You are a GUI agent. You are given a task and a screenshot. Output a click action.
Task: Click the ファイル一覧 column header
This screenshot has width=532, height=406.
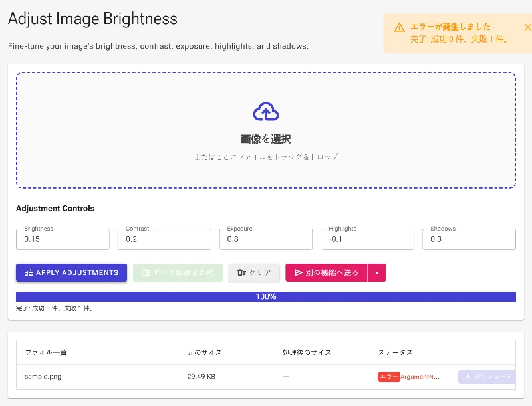point(46,352)
